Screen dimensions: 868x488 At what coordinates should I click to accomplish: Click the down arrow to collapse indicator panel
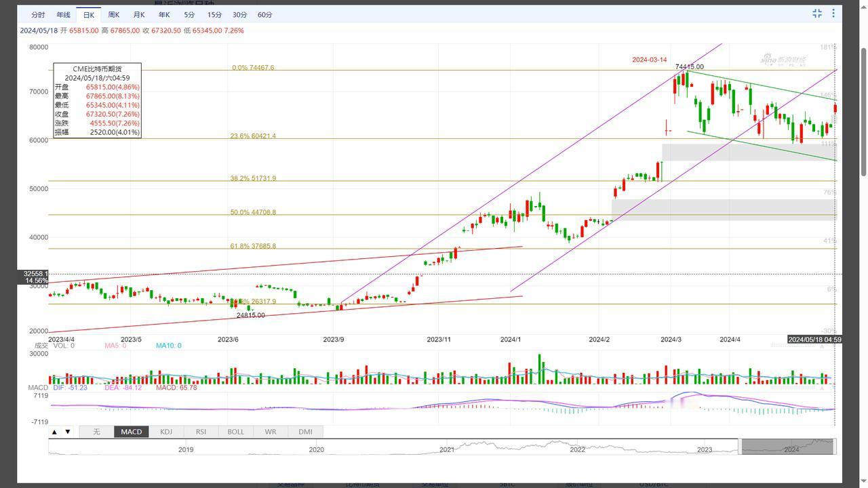[68, 432]
